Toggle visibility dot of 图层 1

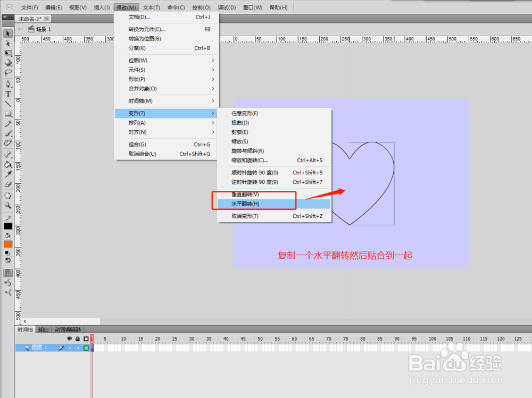70,348
